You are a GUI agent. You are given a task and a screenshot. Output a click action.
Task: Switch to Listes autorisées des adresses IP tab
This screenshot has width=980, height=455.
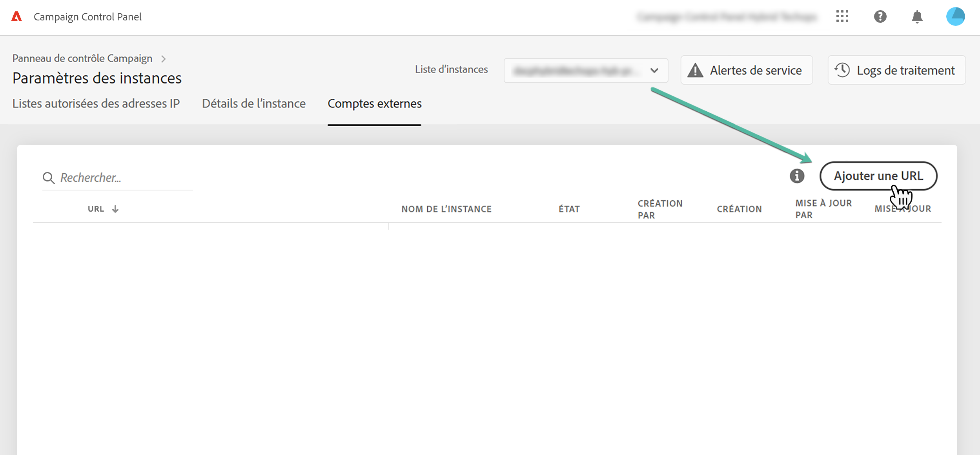pos(96,103)
